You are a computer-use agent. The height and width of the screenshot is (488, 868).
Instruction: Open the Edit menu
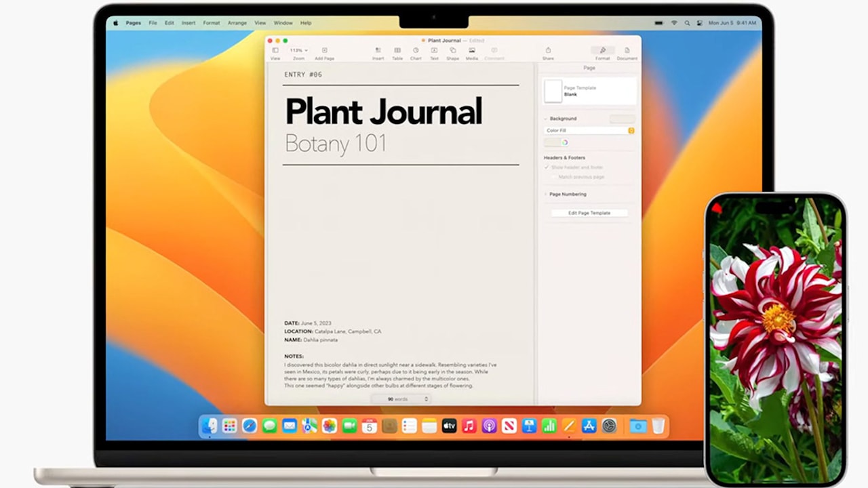click(x=170, y=23)
